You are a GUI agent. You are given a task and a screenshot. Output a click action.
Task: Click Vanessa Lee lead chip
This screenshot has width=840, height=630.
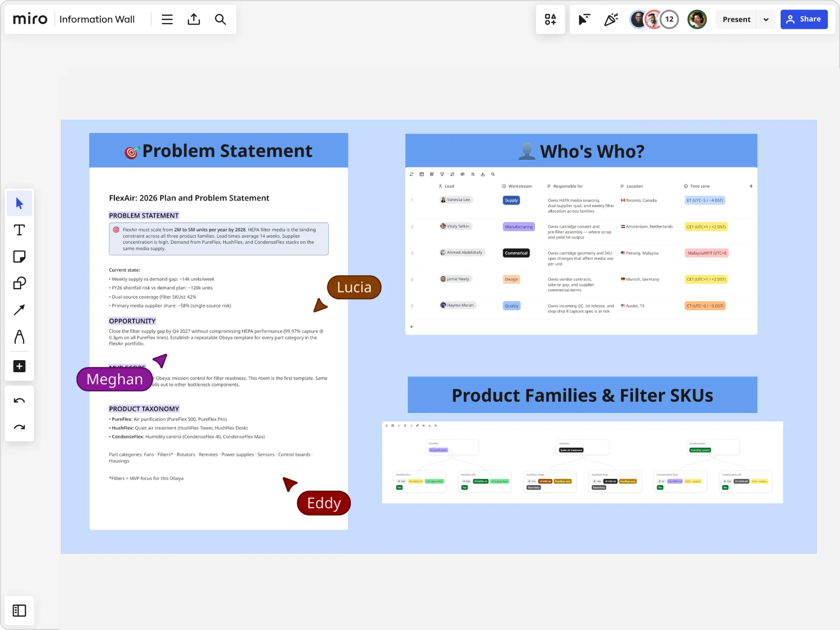click(x=456, y=200)
